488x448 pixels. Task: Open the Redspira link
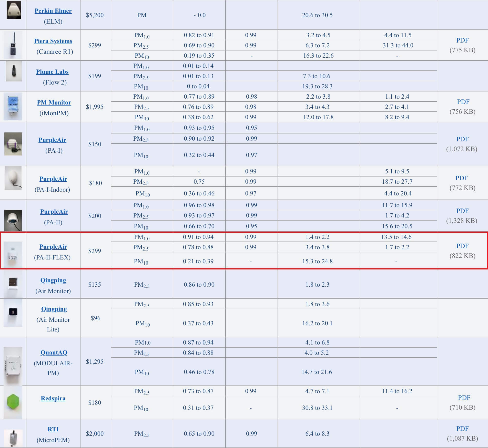[53, 398]
